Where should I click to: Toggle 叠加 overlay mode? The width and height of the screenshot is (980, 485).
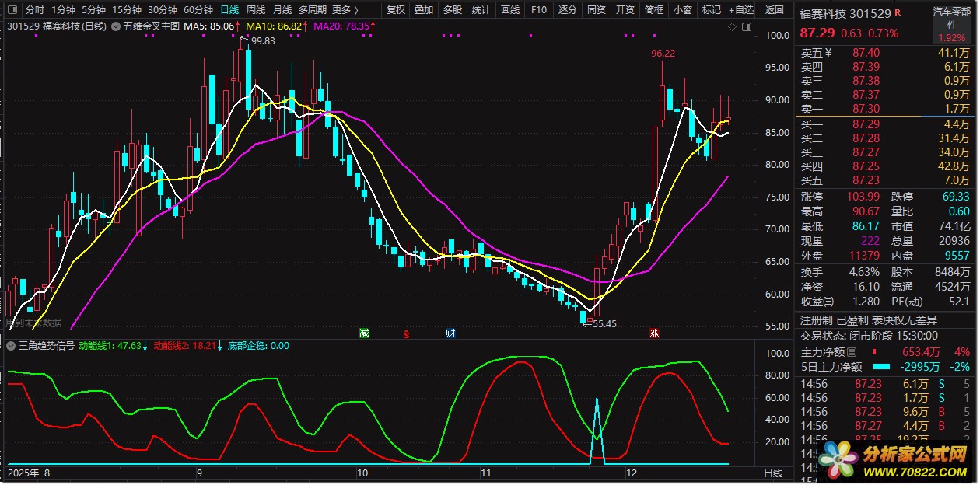[424, 10]
